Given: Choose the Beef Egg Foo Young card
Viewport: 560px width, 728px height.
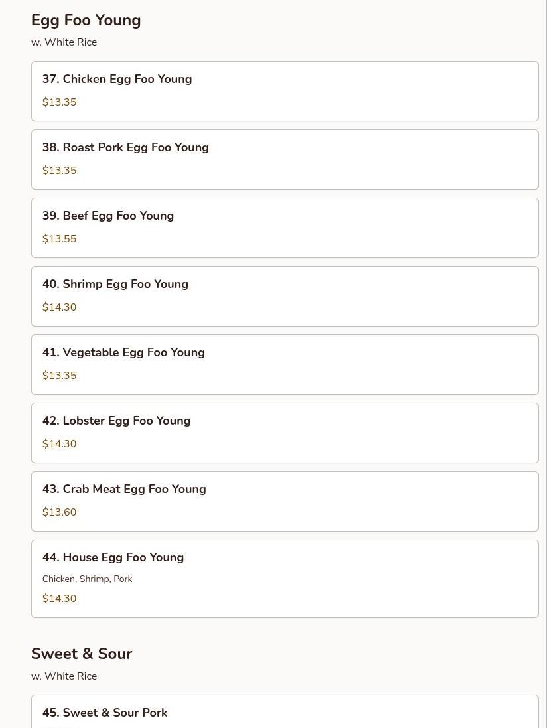Looking at the screenshot, I should click(x=284, y=228).
